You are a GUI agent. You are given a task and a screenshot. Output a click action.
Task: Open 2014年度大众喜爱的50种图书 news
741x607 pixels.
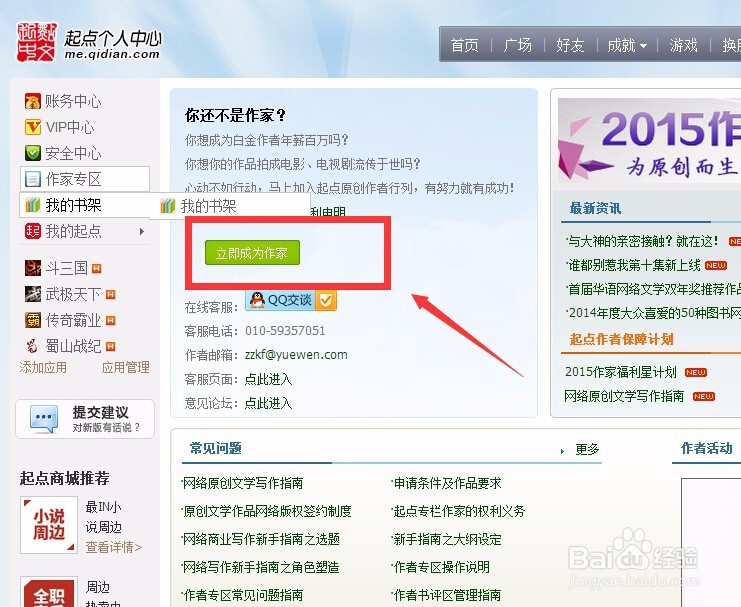coord(654,313)
